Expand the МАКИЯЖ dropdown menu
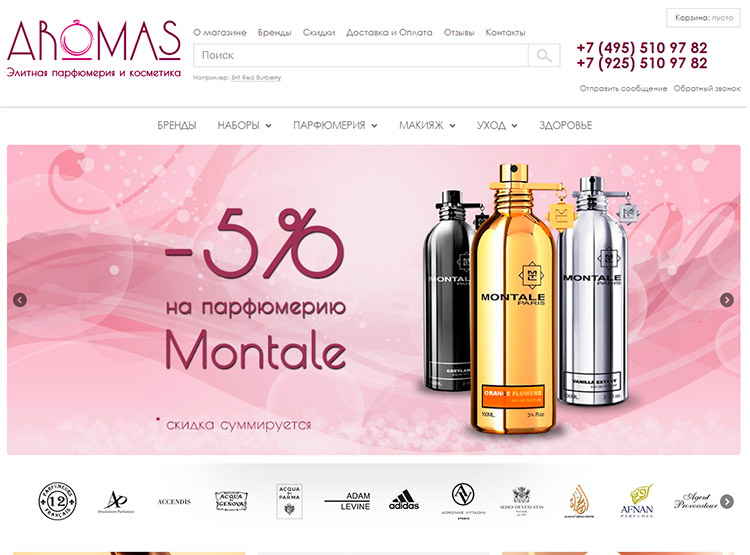Screen dimensions: 750x555 click(427, 125)
